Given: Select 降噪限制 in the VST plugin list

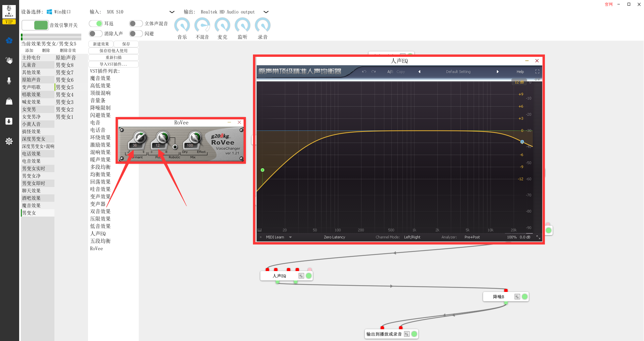Looking at the screenshot, I should tap(100, 108).
